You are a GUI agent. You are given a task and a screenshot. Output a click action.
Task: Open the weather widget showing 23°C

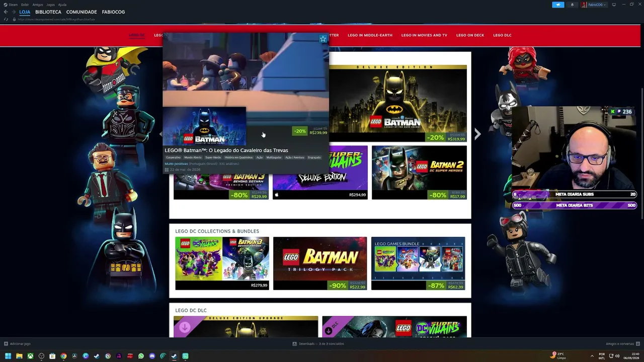coord(559,355)
